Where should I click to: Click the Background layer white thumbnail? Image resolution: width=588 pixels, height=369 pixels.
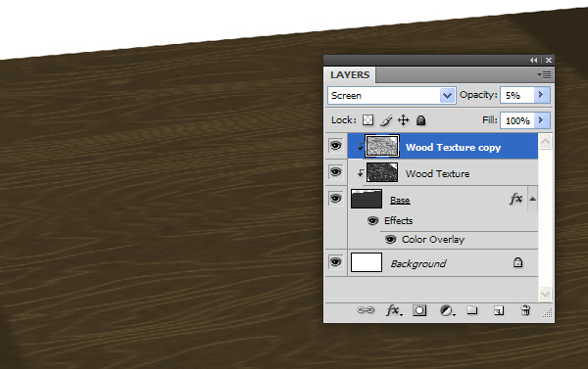(367, 262)
